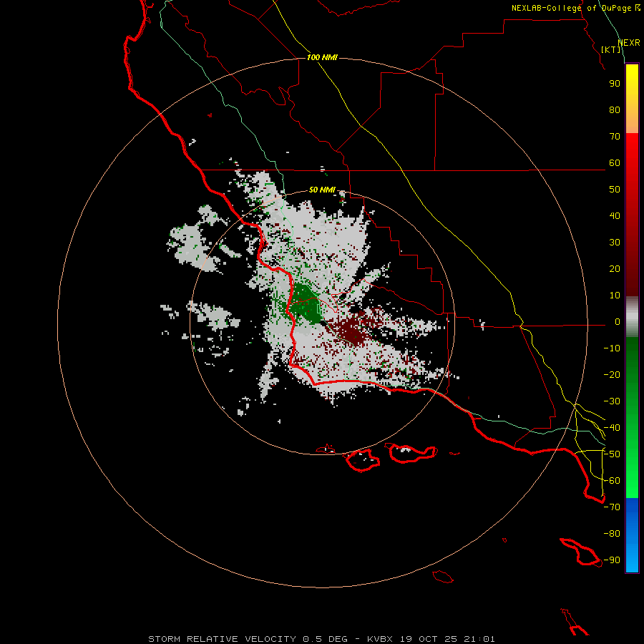Click the -80 value on velocity scale

(x=612, y=534)
